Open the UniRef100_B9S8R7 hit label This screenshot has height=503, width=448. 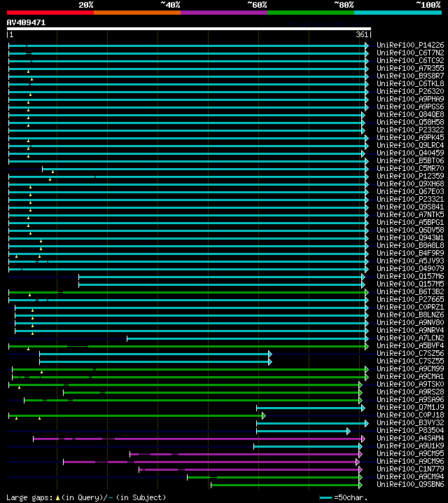pos(410,76)
